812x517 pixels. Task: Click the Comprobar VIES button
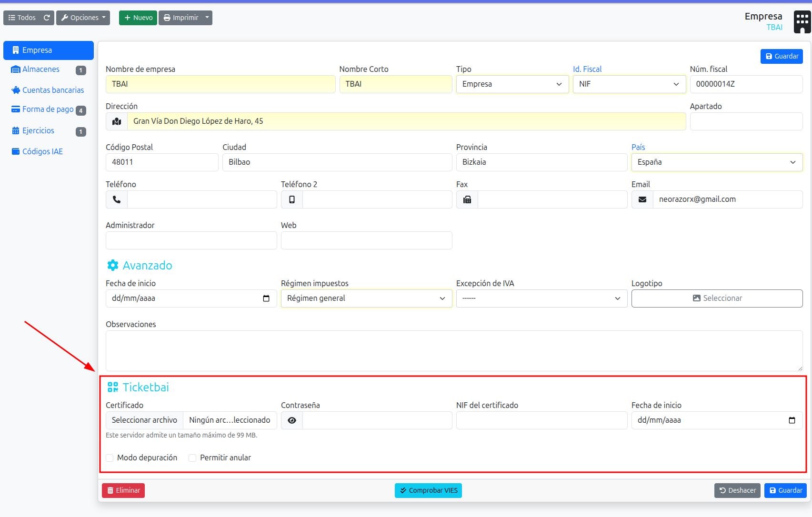pos(428,490)
